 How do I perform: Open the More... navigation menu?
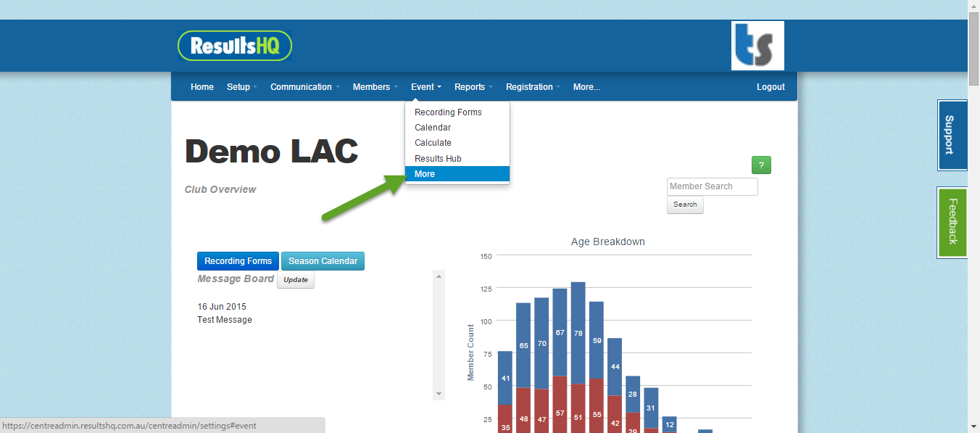pyautogui.click(x=586, y=86)
